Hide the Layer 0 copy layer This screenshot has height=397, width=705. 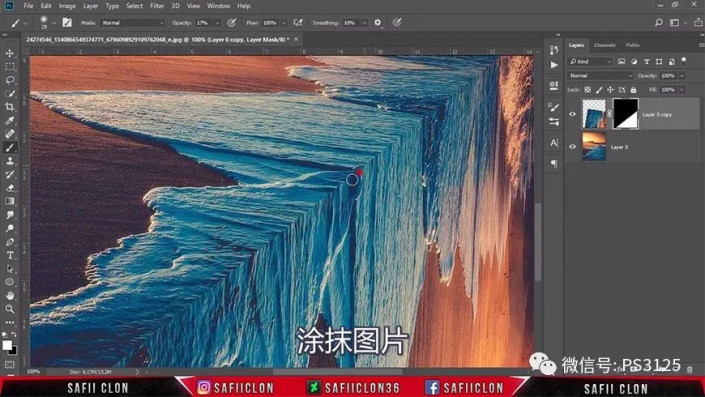(x=572, y=114)
